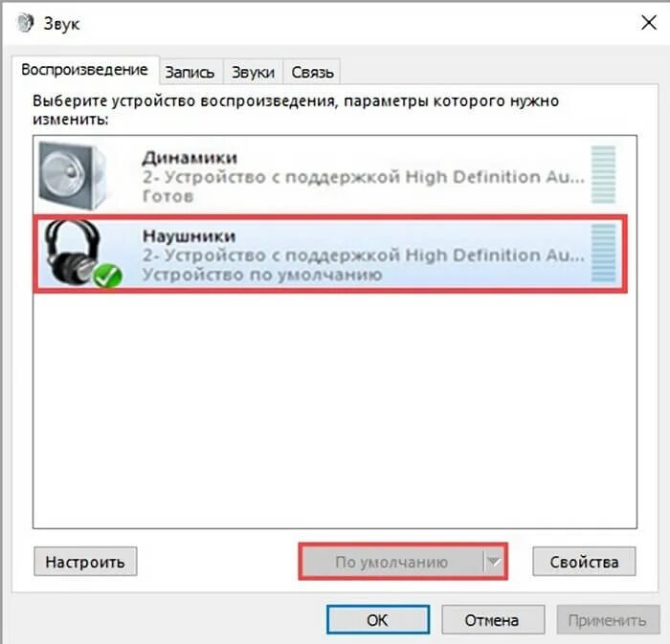Confirm with the OK button

click(378, 620)
